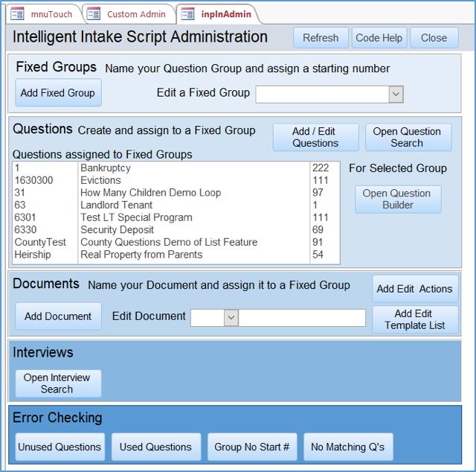476x472 pixels.
Task: Click the Add Document button
Action: click(x=58, y=316)
